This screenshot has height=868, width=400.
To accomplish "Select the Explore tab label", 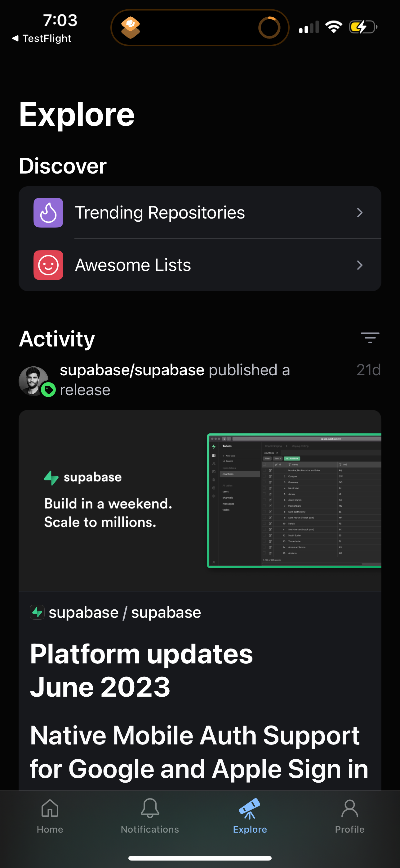I will click(250, 830).
